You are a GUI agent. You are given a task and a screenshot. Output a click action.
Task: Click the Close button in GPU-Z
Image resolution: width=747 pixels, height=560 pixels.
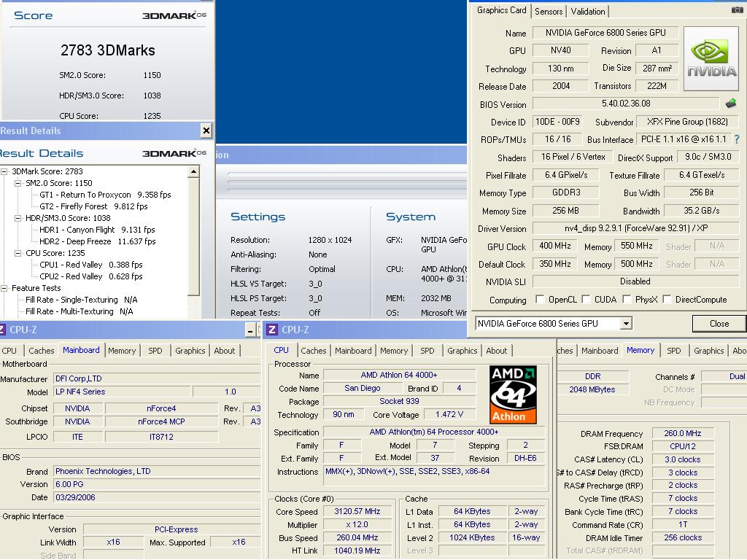pos(719,323)
